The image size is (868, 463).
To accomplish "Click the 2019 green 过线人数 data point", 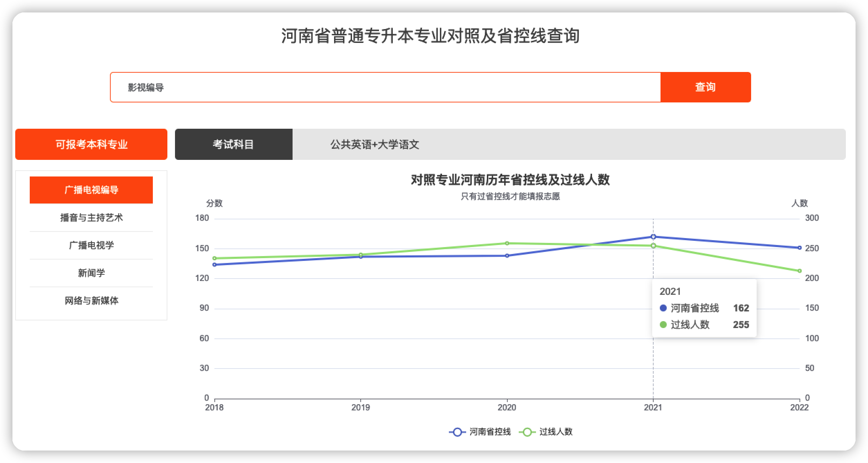I will pos(361,255).
